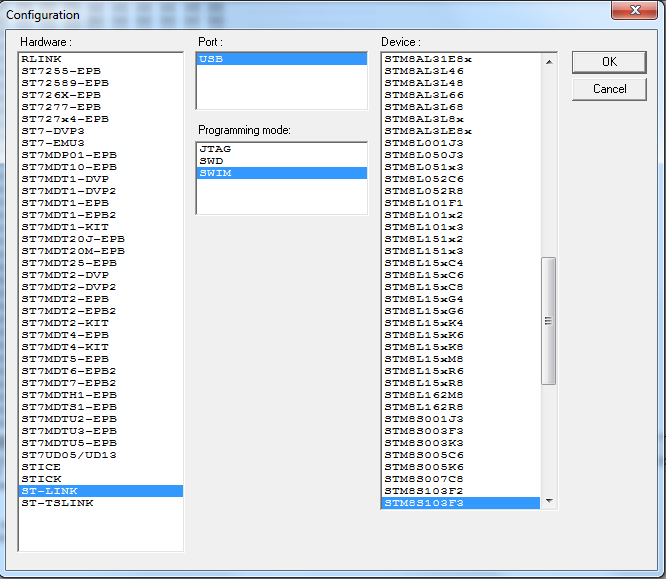Pick device STM8S003F3
The image size is (666, 579).
click(x=461, y=431)
